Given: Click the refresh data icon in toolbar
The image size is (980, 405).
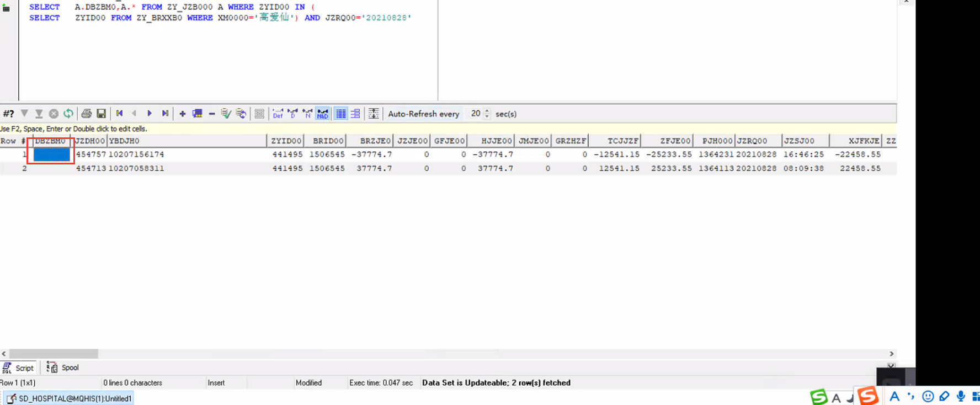Looking at the screenshot, I should [x=68, y=114].
